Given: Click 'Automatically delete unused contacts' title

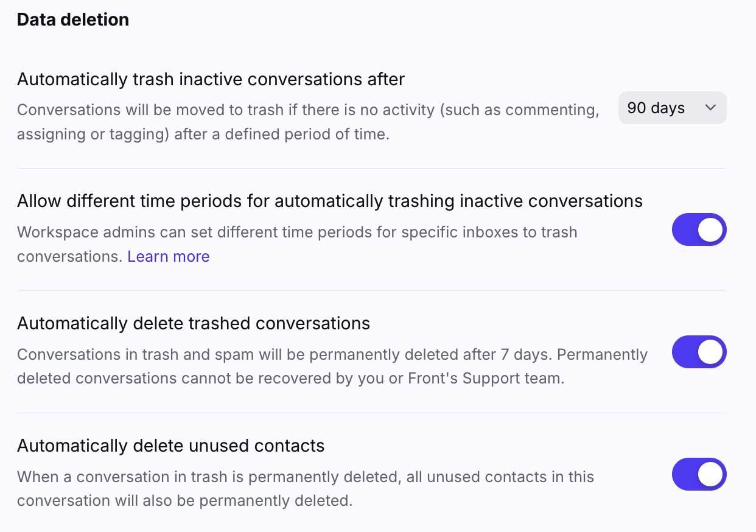Looking at the screenshot, I should pyautogui.click(x=170, y=446).
